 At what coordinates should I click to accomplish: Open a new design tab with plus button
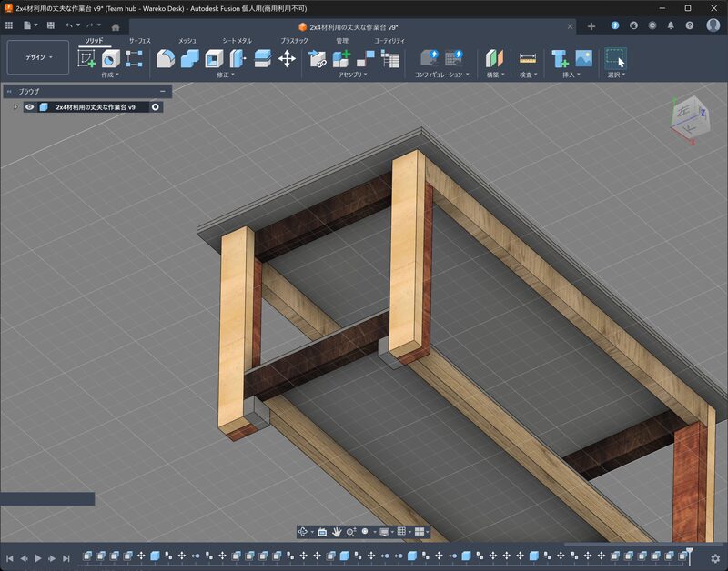591,26
